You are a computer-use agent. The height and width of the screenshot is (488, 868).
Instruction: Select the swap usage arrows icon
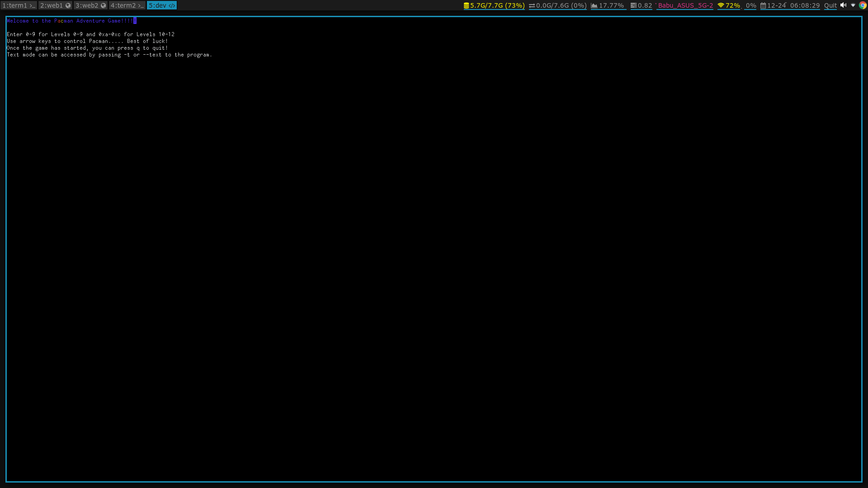(532, 5)
